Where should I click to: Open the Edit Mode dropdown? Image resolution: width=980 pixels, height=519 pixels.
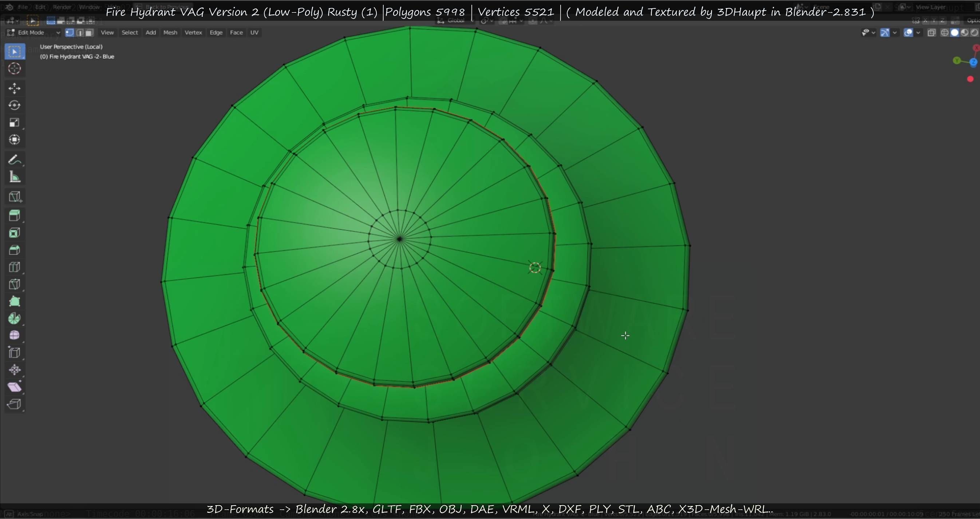[x=33, y=33]
